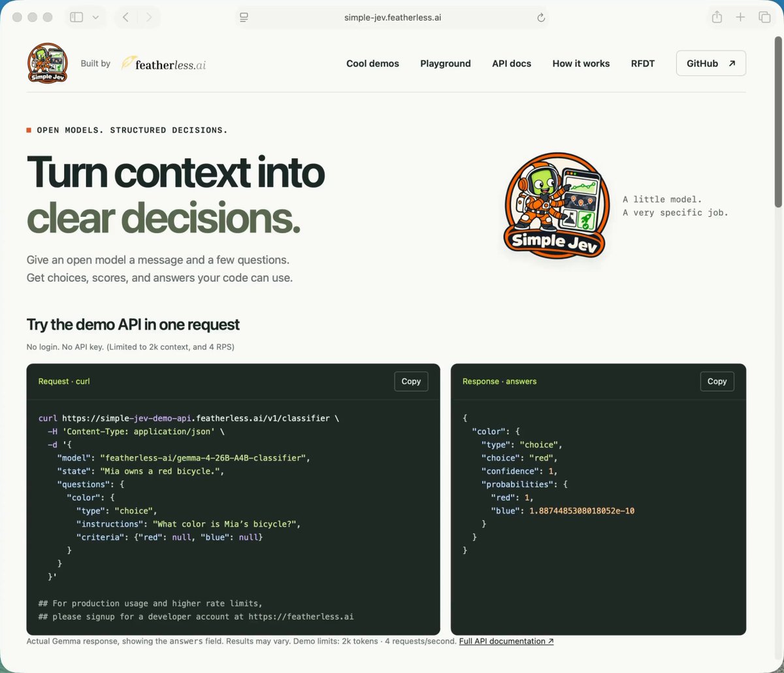
Task: Click the 'Request · curl' panel label
Action: [64, 382]
